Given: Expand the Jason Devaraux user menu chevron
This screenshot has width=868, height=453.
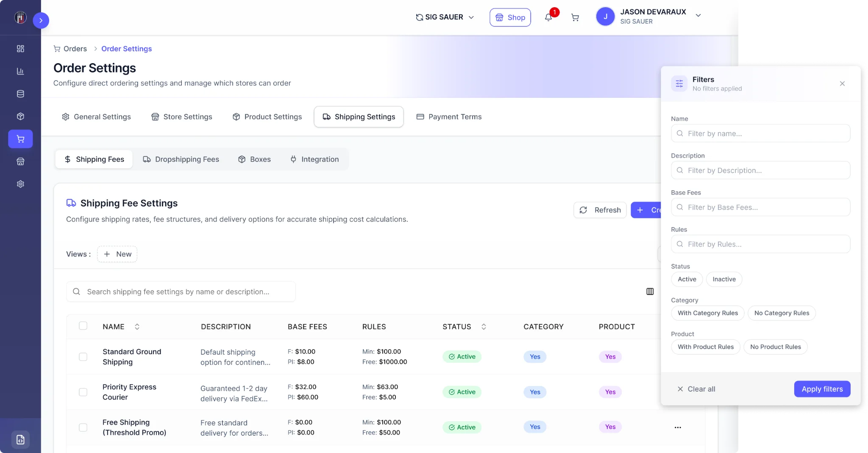Looking at the screenshot, I should 698,16.
